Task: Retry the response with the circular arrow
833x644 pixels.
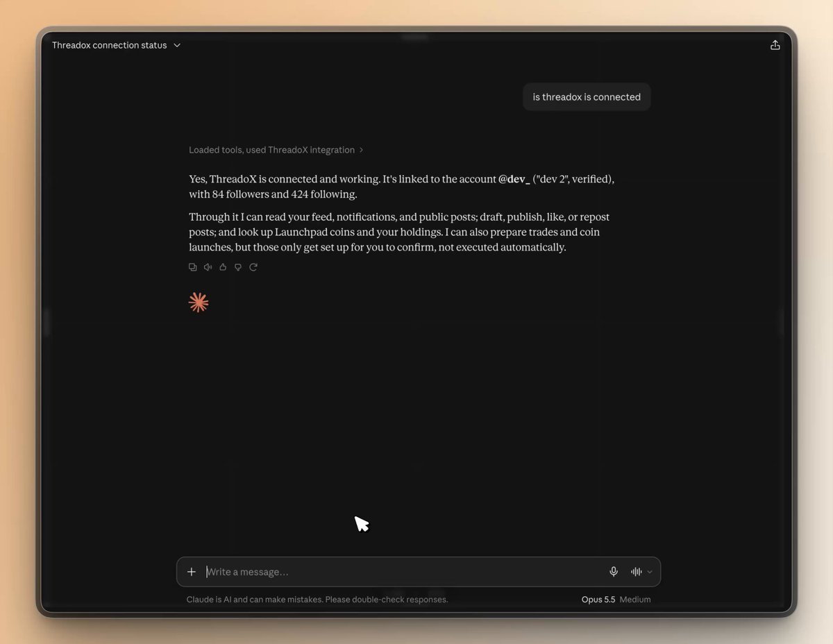Action: pyautogui.click(x=253, y=267)
